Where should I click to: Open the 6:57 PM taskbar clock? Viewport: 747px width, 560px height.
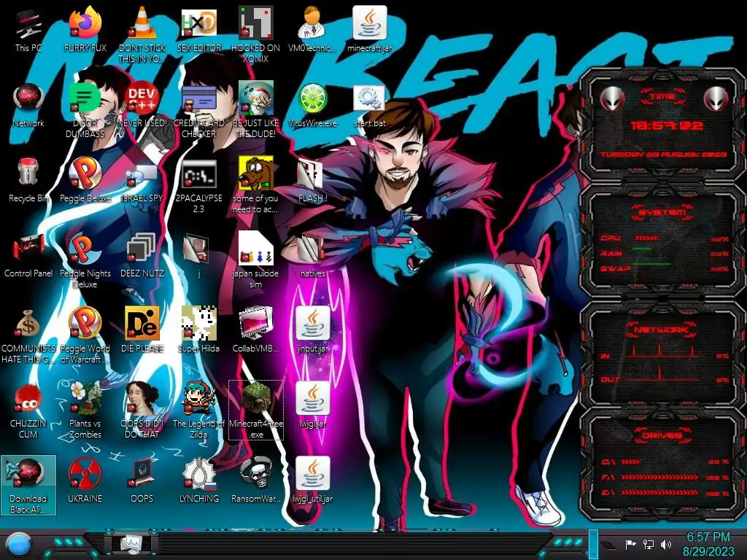[x=708, y=544]
